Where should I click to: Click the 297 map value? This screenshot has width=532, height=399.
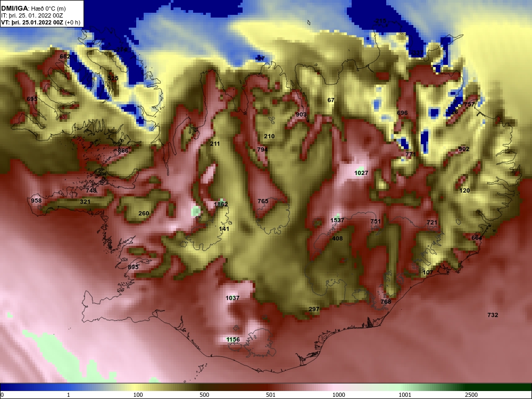pyautogui.click(x=314, y=309)
